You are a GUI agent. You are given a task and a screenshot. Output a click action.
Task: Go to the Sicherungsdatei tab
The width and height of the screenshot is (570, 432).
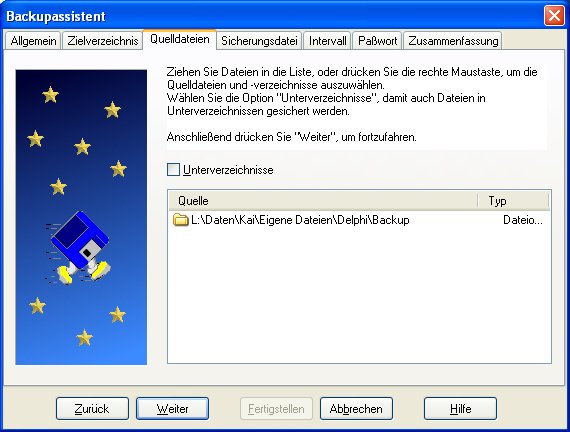click(x=259, y=41)
